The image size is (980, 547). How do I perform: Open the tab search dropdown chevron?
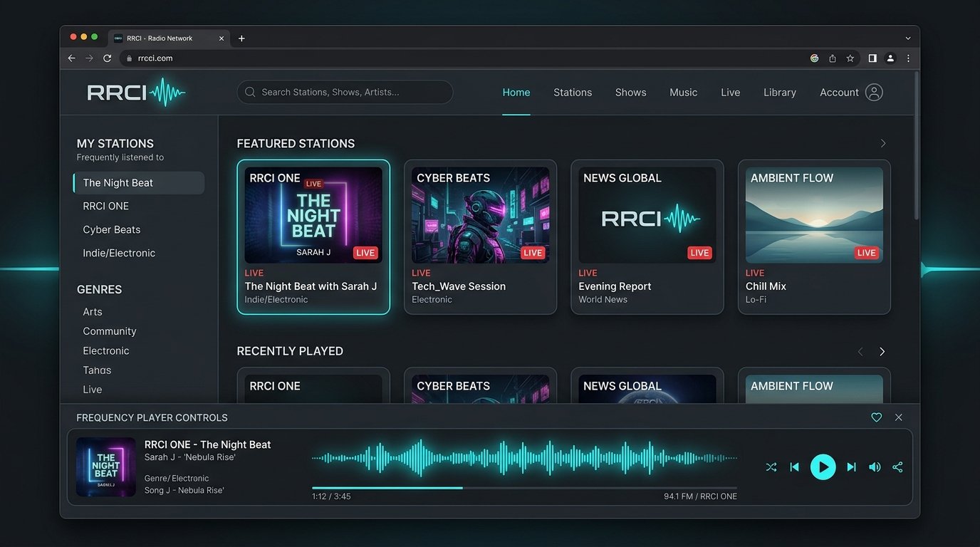908,38
